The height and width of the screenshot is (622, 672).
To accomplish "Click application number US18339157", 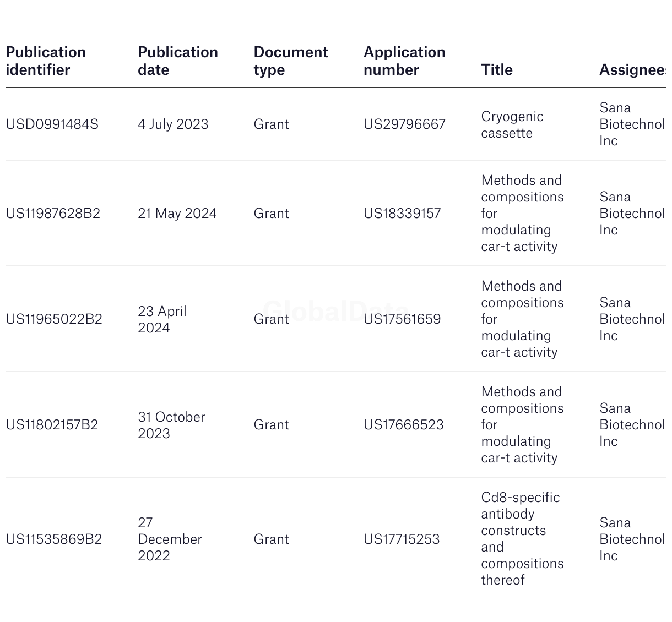I will [402, 213].
